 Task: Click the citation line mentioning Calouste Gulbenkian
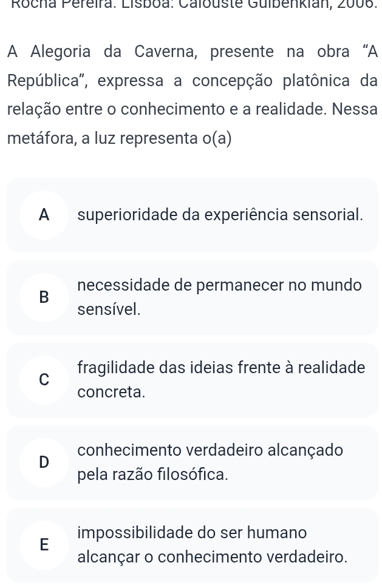192,4
